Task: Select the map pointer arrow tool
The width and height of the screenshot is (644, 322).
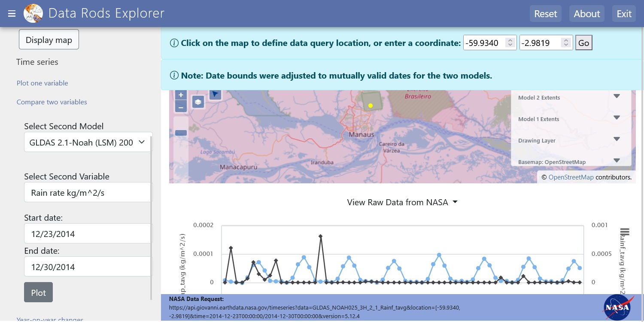Action: (215, 94)
